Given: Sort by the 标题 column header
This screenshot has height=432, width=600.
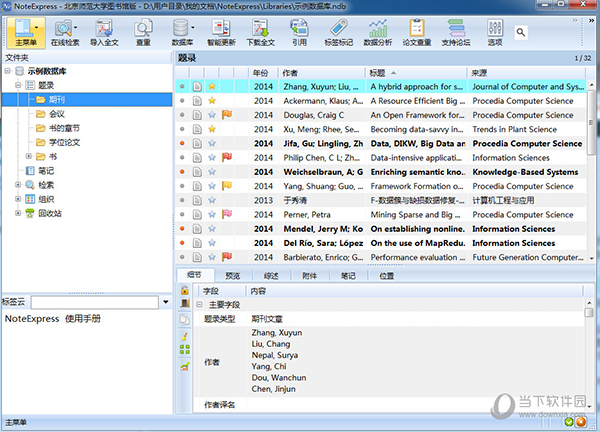Looking at the screenshot, I should 416,73.
